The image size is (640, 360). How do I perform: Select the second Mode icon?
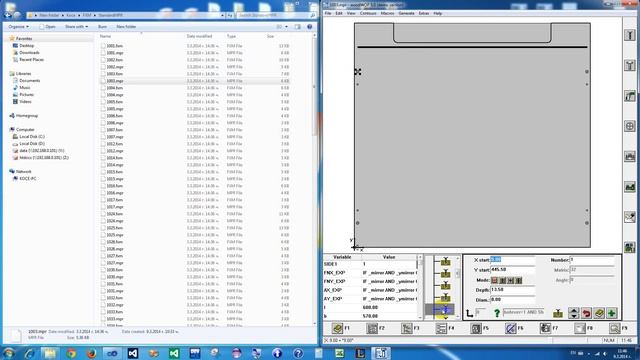(502, 280)
